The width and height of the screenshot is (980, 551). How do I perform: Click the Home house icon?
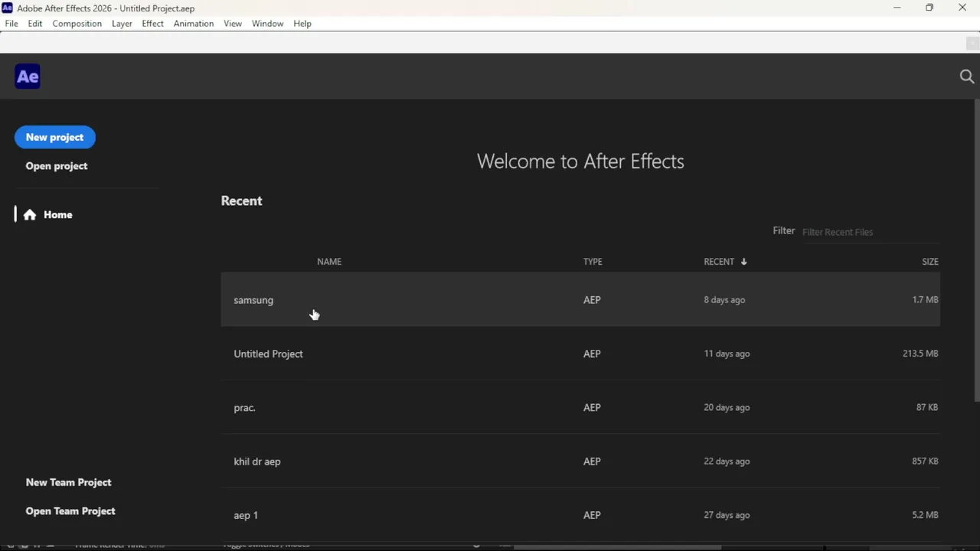(x=30, y=215)
